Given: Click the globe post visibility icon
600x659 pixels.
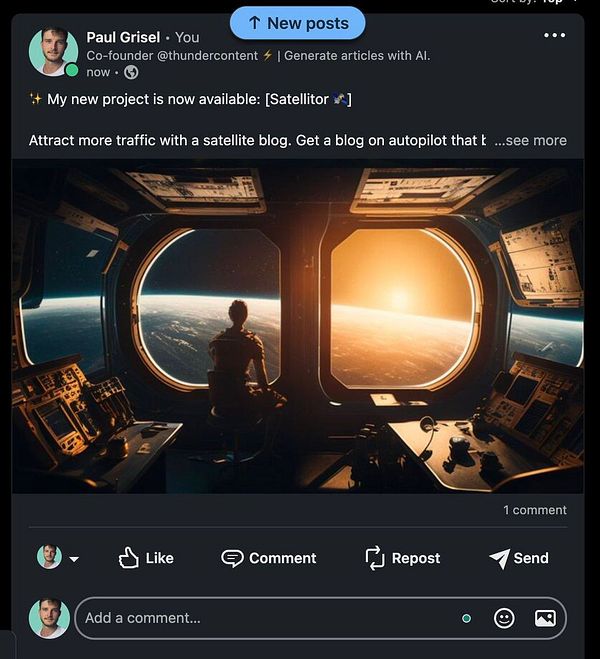Looking at the screenshot, I should point(131,72).
